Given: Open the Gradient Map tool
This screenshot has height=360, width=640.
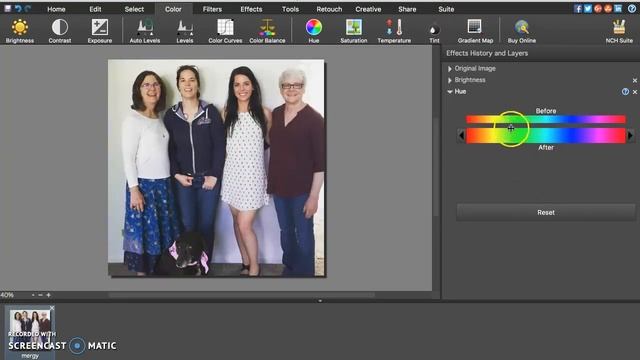Looking at the screenshot, I should 475,31.
